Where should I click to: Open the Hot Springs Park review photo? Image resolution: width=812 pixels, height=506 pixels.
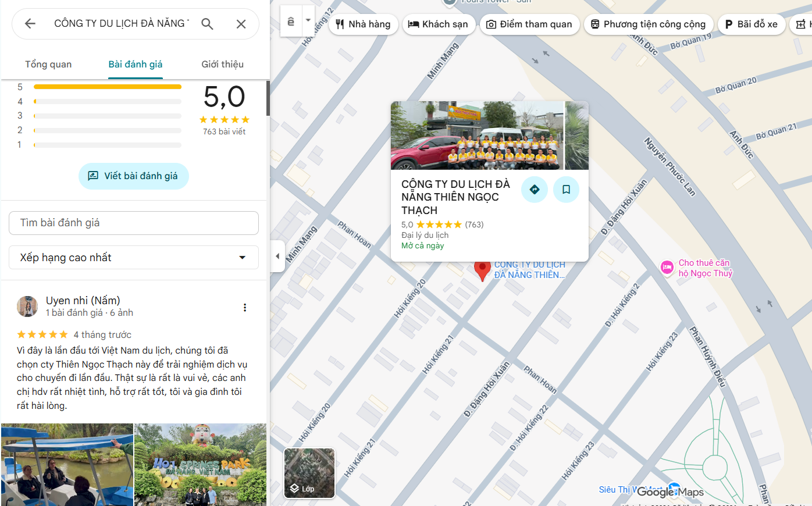pos(201,465)
